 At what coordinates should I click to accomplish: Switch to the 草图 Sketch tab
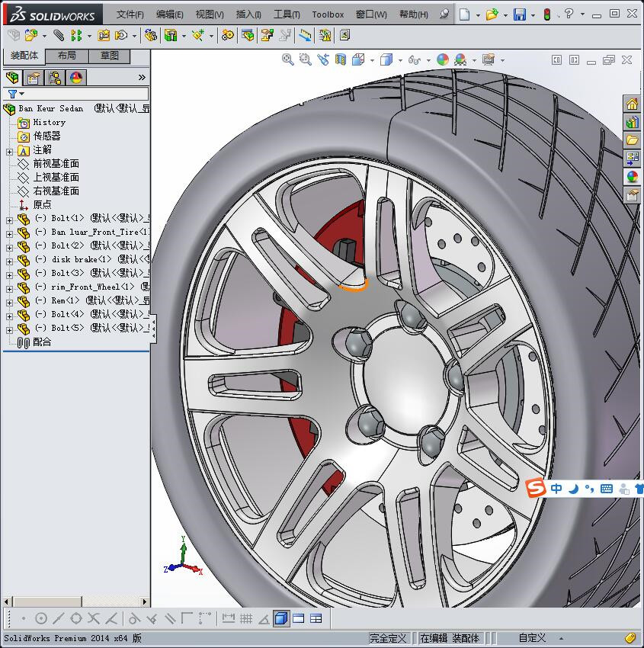pyautogui.click(x=110, y=56)
